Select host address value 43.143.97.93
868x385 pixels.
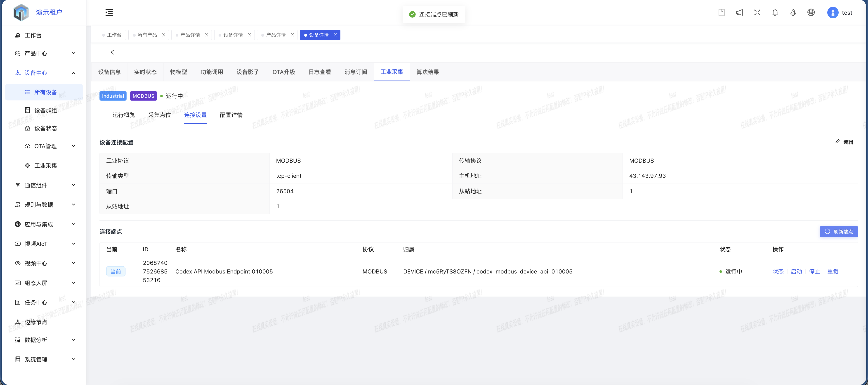point(647,176)
